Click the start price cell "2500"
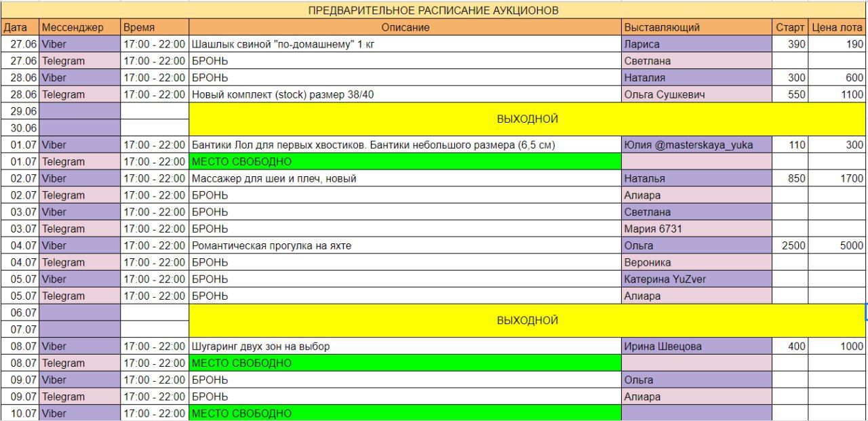Viewport: 868px width, 421px height. tap(791, 245)
